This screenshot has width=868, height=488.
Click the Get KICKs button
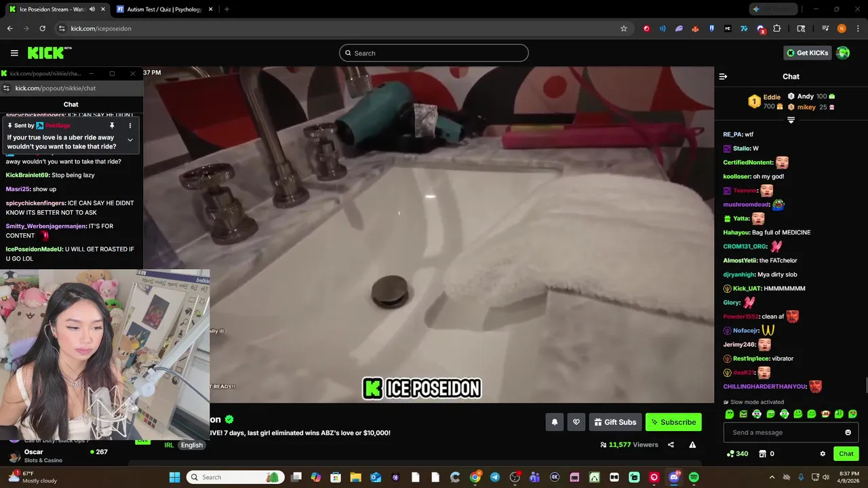pos(807,53)
